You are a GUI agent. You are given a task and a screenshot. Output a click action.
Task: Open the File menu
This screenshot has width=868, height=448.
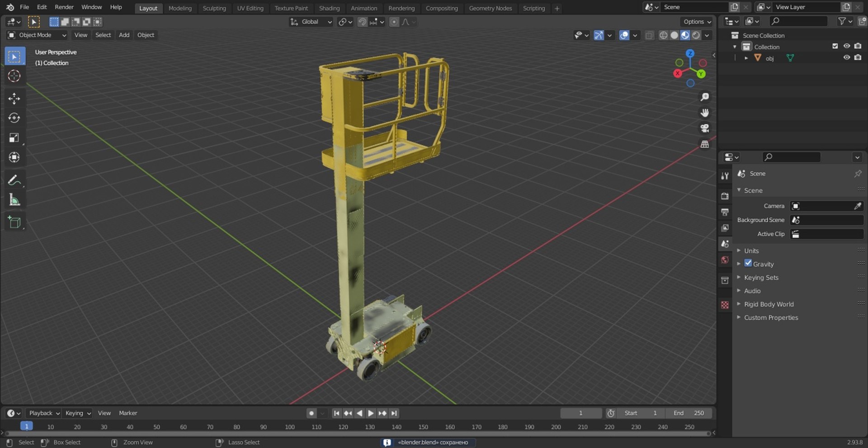click(24, 7)
